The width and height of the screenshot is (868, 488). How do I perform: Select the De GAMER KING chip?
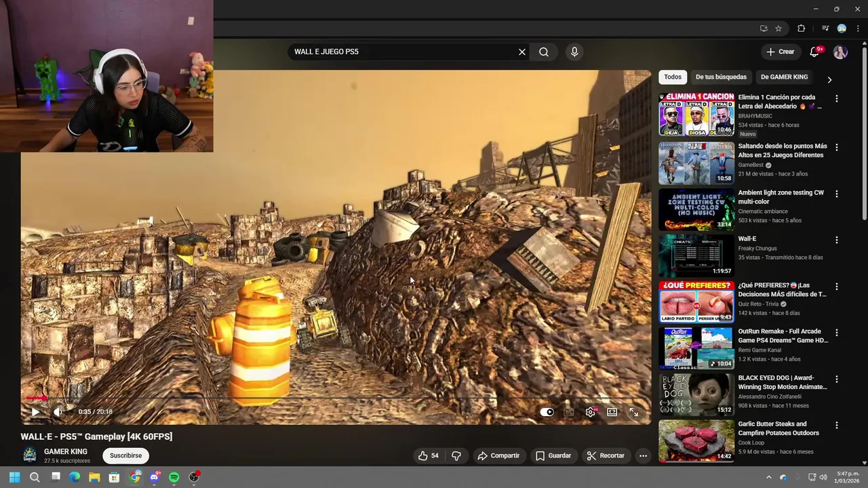point(785,77)
